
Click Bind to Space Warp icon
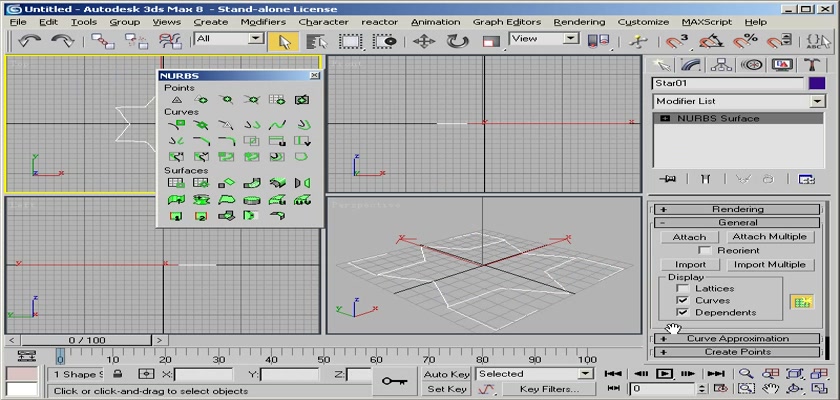170,41
